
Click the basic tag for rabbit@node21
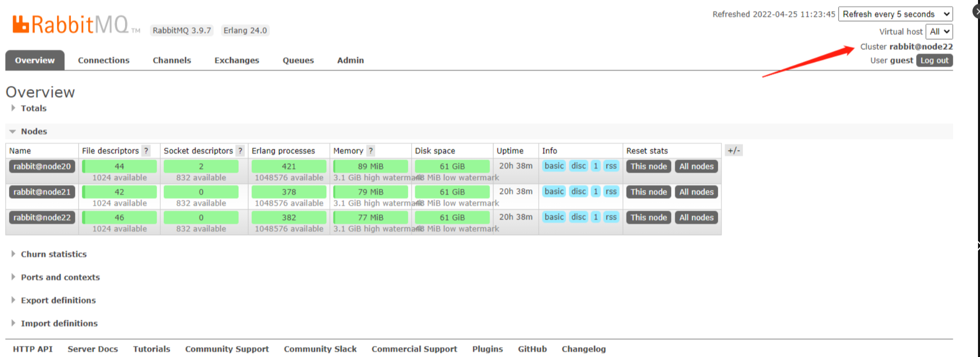click(x=554, y=191)
